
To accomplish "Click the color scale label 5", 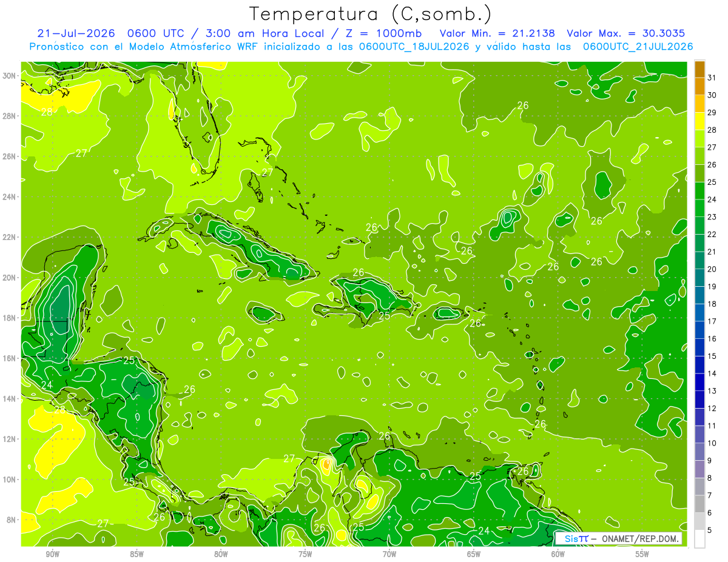I will tap(710, 530).
